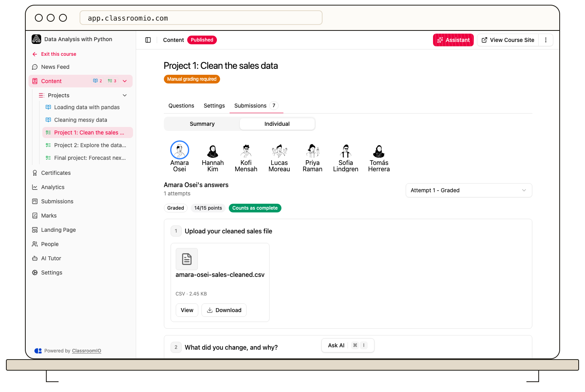Screen dimensions: 585x392
Task: Open the Settings tab of the project
Action: click(214, 106)
